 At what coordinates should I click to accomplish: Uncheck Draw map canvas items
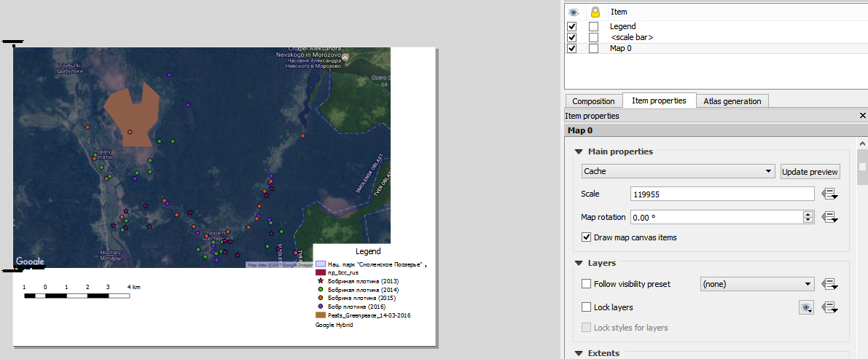587,237
